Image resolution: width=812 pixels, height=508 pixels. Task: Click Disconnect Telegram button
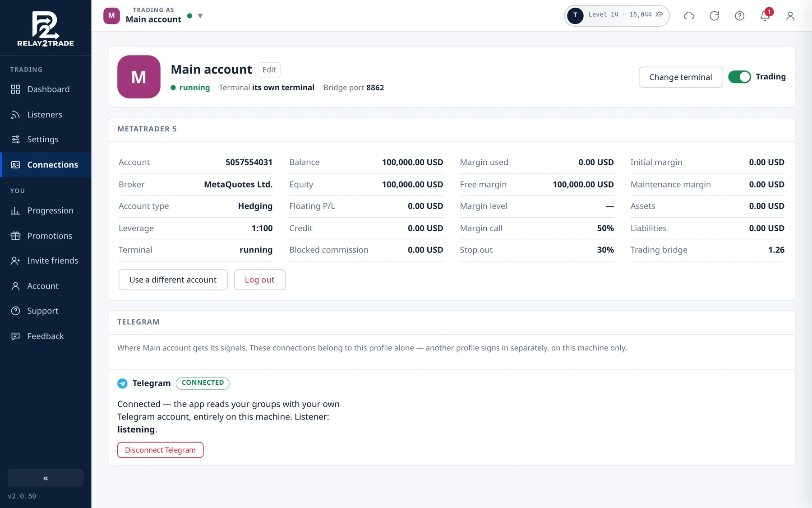pos(160,450)
